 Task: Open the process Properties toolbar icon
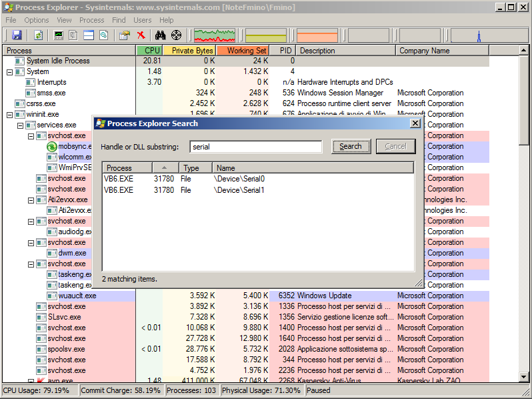coord(125,35)
